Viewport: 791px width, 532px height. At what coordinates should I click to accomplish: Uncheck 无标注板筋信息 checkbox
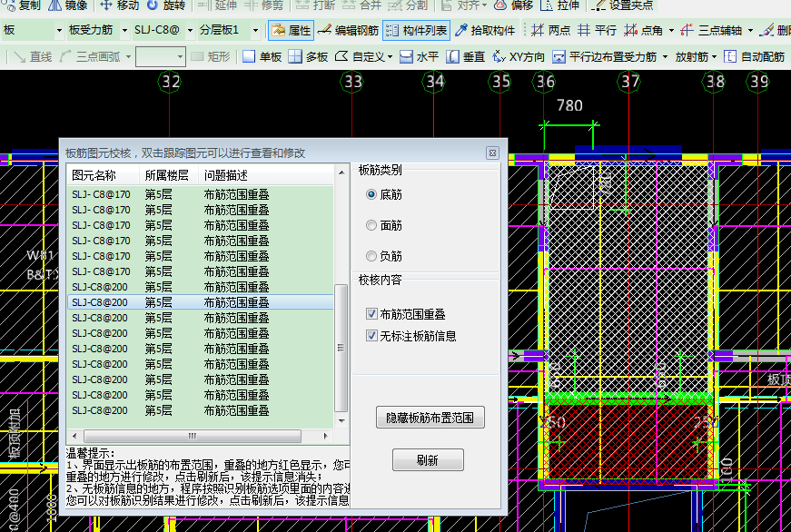click(x=371, y=336)
